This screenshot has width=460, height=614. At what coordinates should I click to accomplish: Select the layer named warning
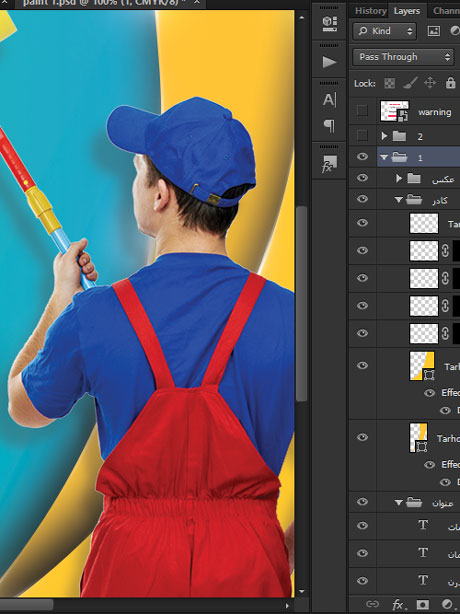tap(435, 112)
